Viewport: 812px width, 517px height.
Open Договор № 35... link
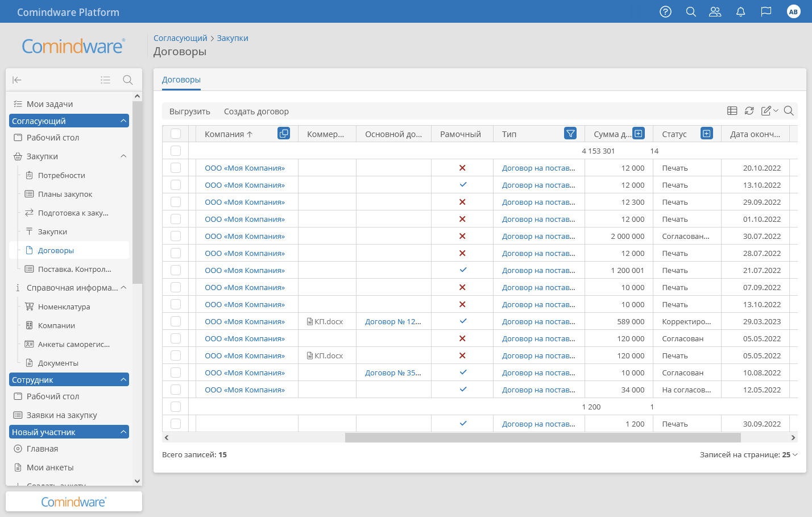(393, 373)
